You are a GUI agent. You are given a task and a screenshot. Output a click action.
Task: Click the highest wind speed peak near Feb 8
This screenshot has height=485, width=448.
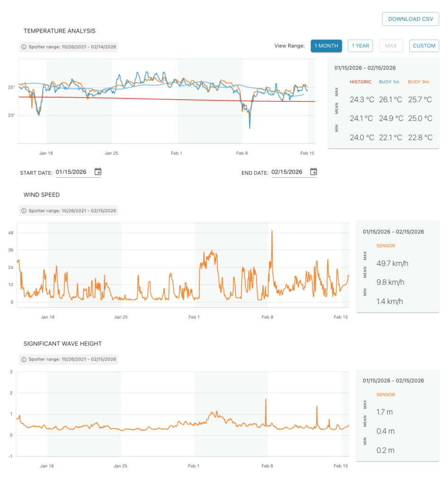click(272, 231)
